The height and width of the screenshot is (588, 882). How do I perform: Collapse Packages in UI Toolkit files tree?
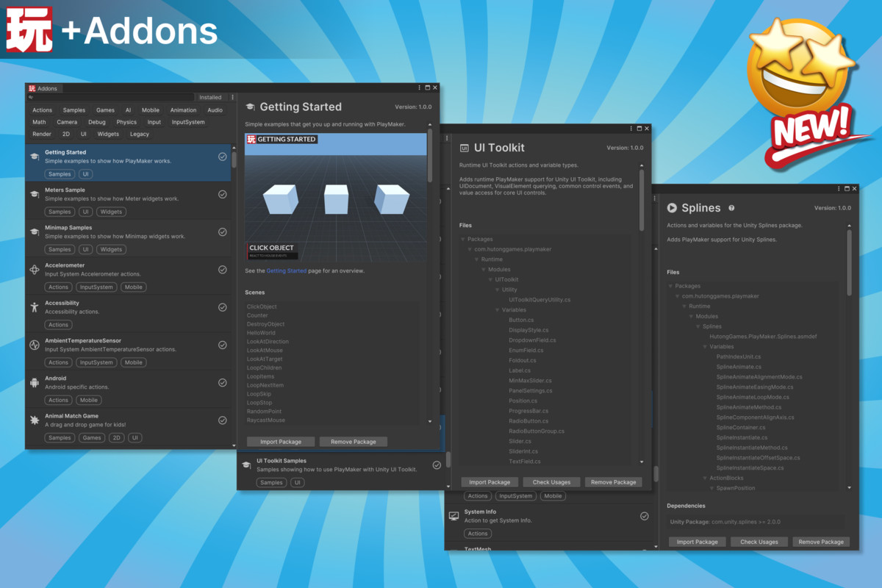pyautogui.click(x=463, y=239)
